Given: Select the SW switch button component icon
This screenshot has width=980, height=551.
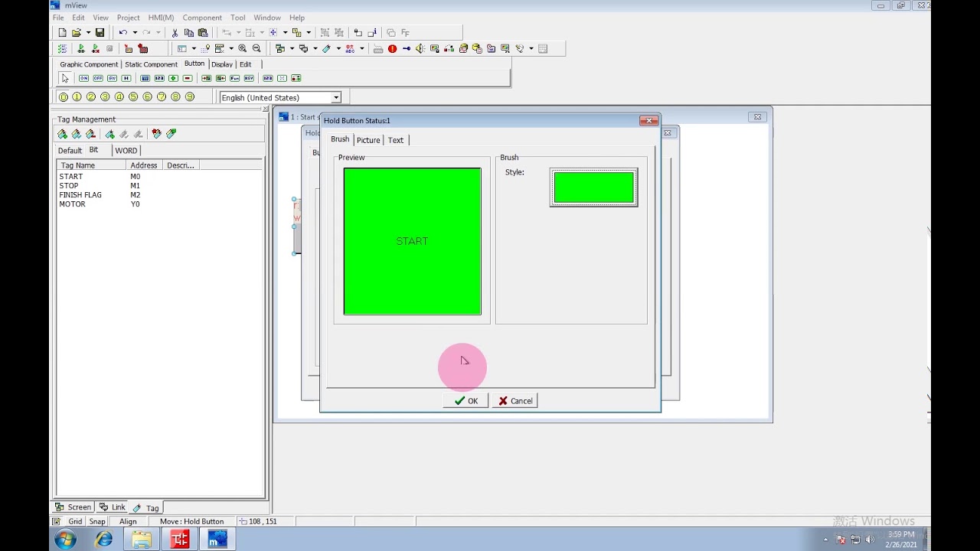Looking at the screenshot, I should point(112,78).
